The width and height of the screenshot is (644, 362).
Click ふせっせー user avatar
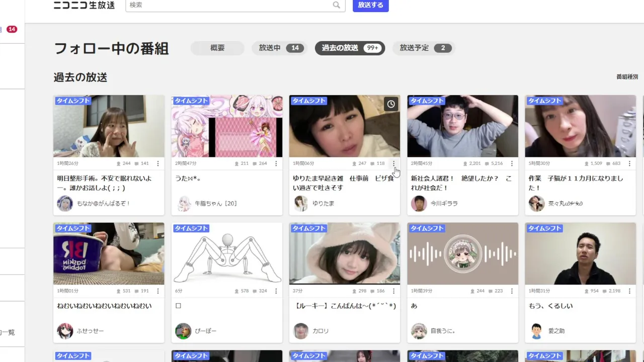pos(65,331)
